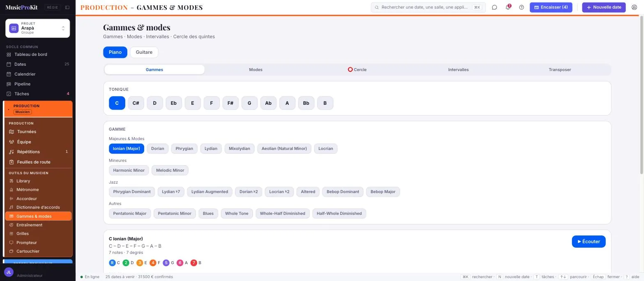Choose the Altered jazz scale
Screen dimensions: 644x281
click(308, 192)
